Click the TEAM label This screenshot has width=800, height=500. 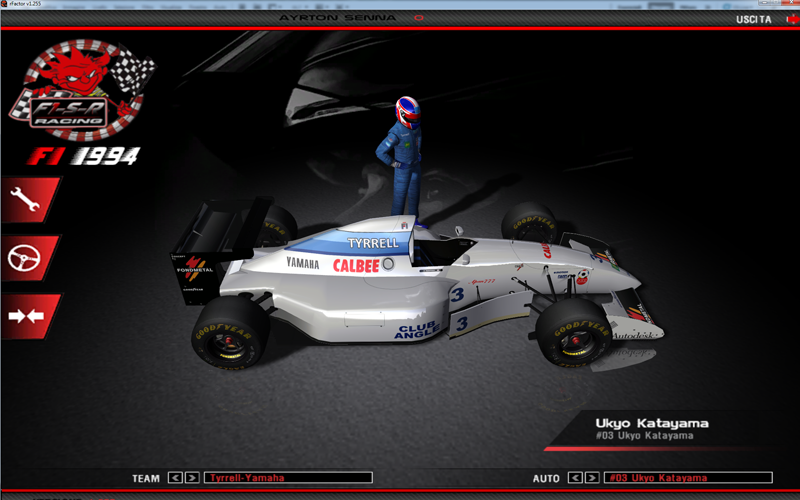click(x=146, y=478)
